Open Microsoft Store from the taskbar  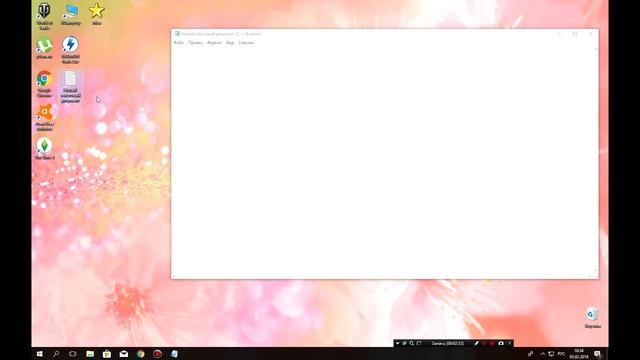tap(107, 354)
